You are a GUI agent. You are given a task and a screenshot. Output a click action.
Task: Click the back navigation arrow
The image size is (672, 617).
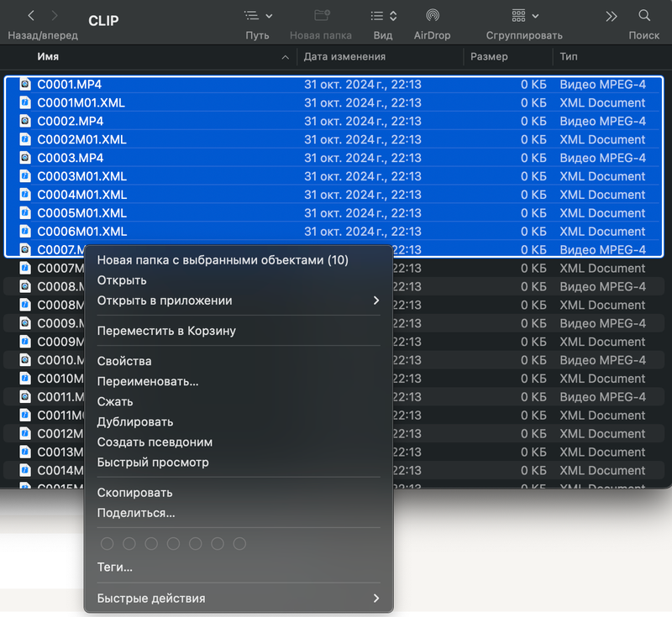click(31, 16)
